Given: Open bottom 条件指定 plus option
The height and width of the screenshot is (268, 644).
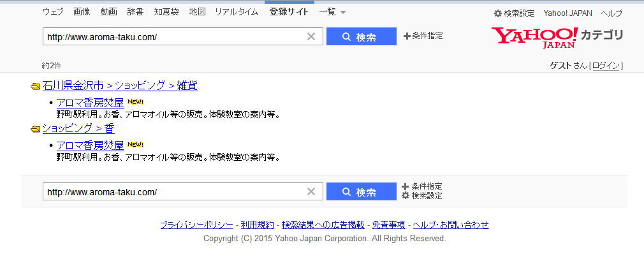Looking at the screenshot, I should pos(422,186).
